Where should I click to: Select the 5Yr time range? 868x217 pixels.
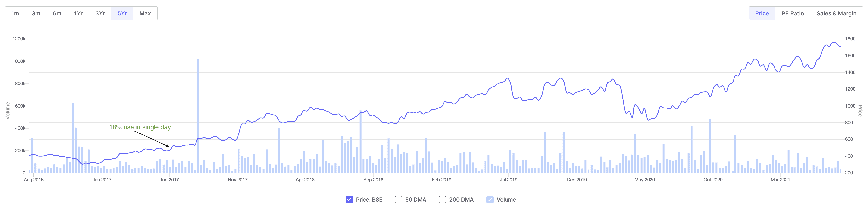point(122,13)
